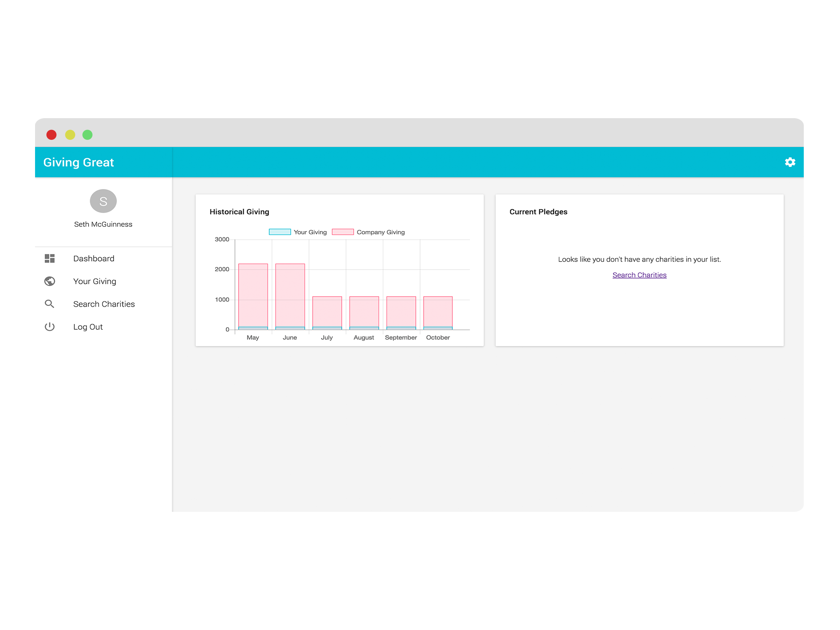Click the magnifying glass sidebar icon
Viewport: 840px width, 630px height.
pos(50,304)
